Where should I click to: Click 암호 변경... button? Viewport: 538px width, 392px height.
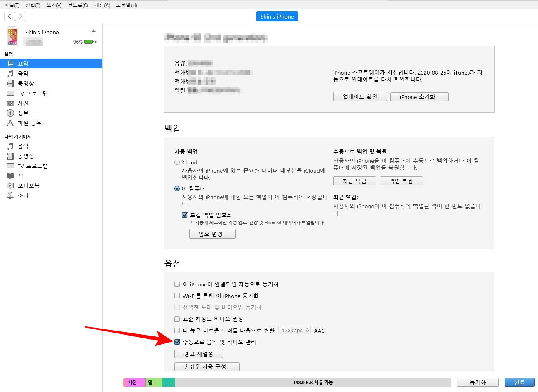(212, 234)
